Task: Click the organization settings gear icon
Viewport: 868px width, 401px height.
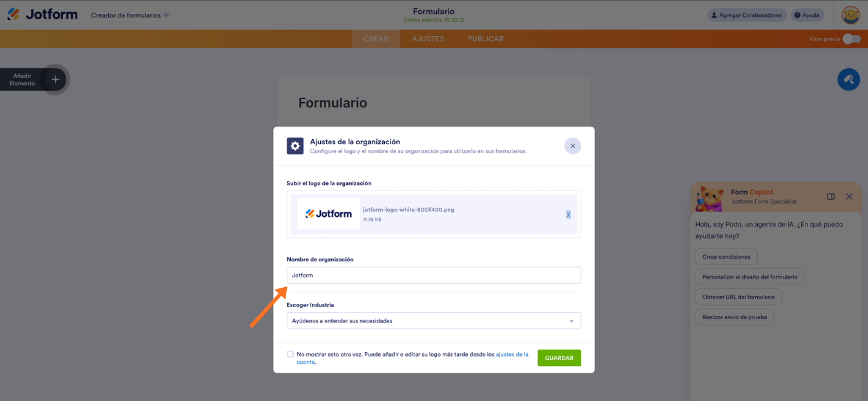Action: [x=295, y=146]
